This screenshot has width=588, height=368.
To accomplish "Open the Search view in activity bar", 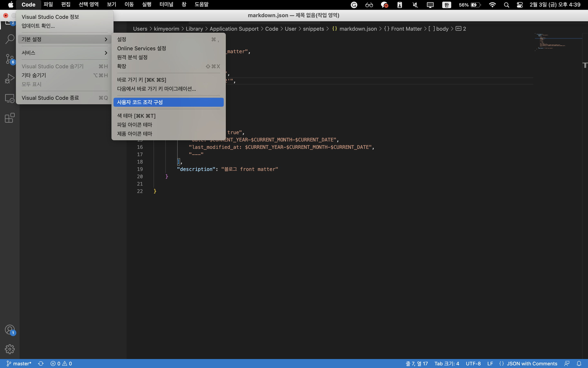I will (10, 39).
